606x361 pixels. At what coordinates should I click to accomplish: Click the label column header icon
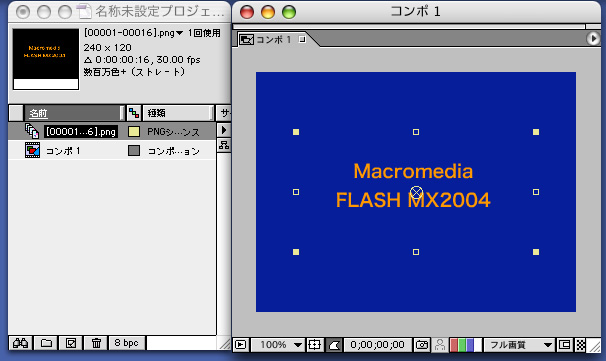coord(134,113)
